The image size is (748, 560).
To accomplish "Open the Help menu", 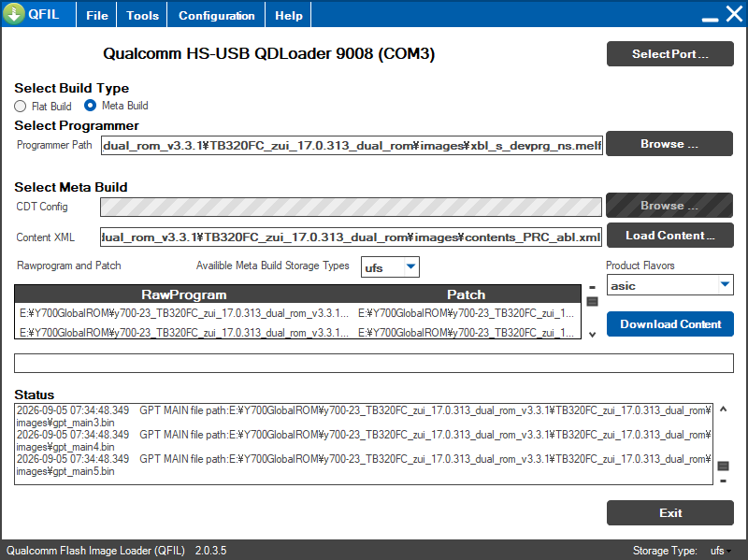I will click(289, 15).
